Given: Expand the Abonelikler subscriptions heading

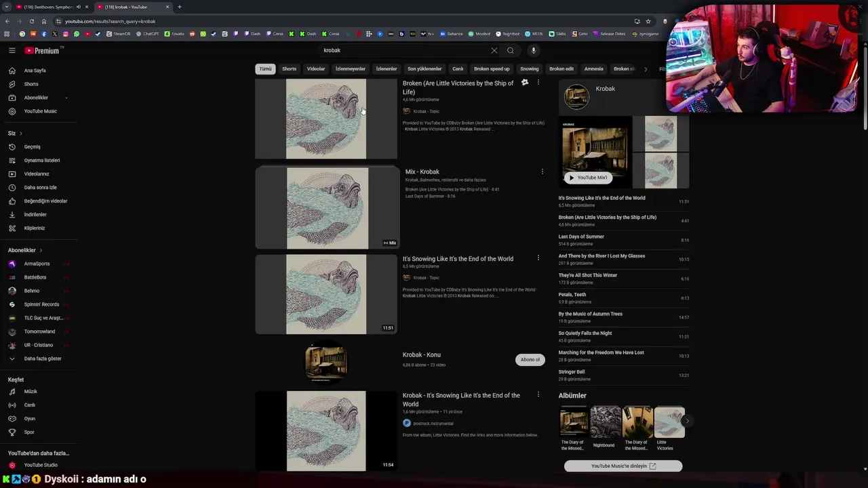Looking at the screenshot, I should (x=25, y=250).
